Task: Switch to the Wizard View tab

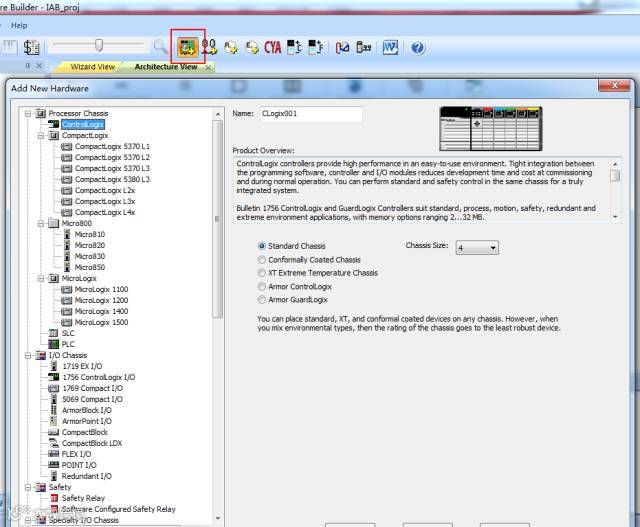Action: pos(93,67)
